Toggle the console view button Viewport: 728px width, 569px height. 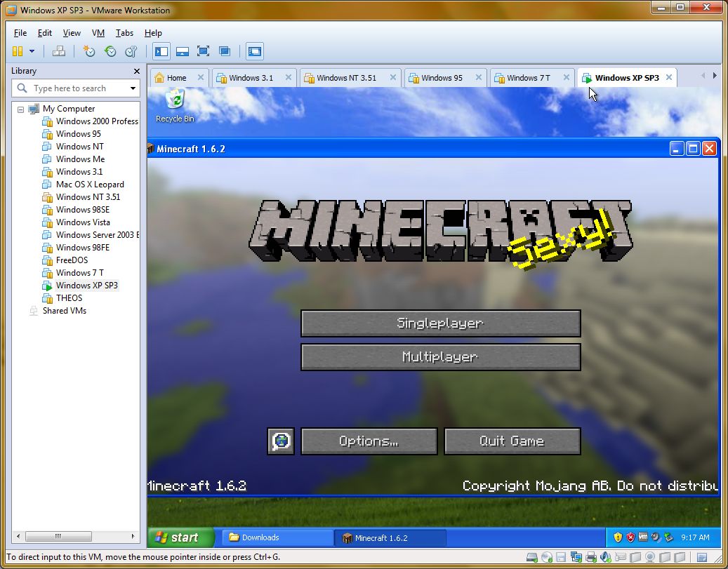(x=255, y=51)
